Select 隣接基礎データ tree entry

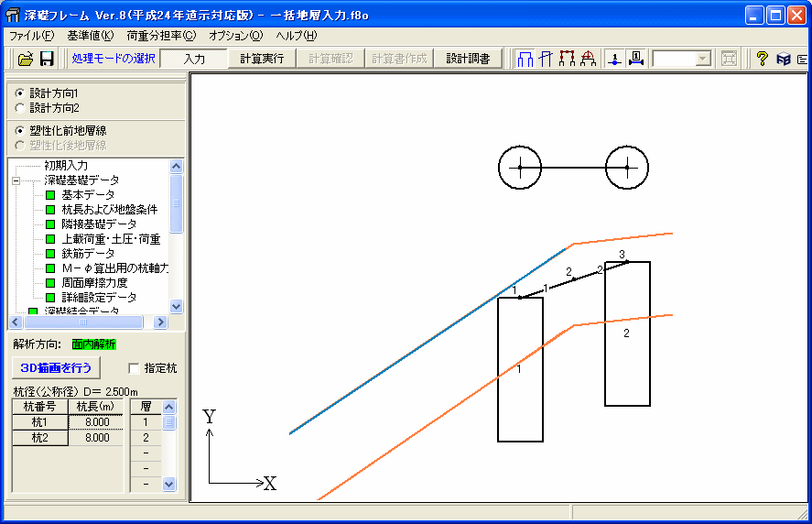pyautogui.click(x=99, y=224)
